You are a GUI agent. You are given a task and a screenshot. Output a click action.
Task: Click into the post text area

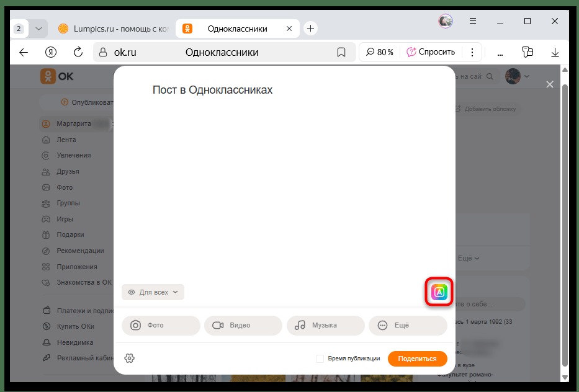284,177
